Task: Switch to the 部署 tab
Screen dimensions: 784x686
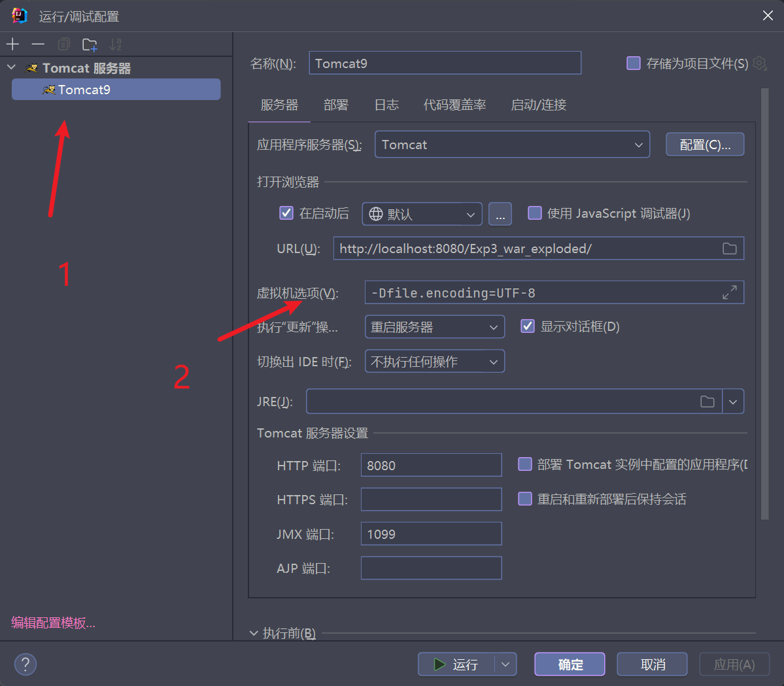Action: click(x=335, y=105)
